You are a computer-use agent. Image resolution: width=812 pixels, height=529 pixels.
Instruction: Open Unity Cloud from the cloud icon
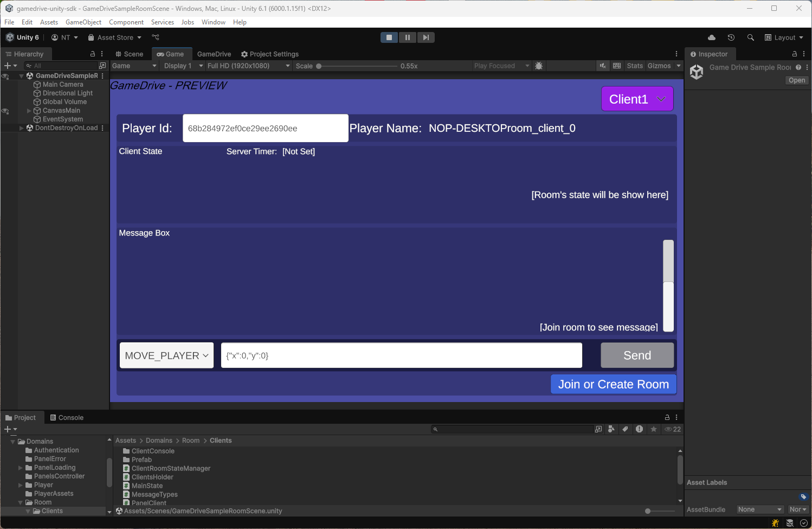[712, 37]
